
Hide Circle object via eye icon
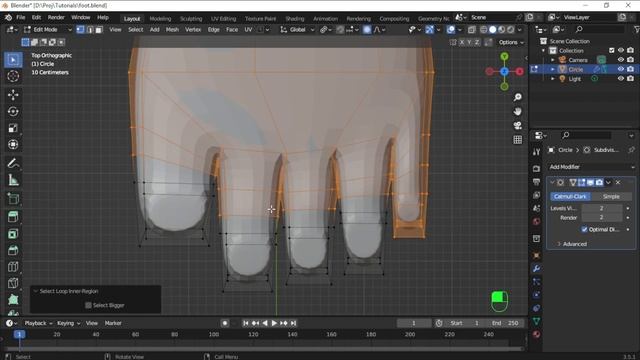coord(621,69)
